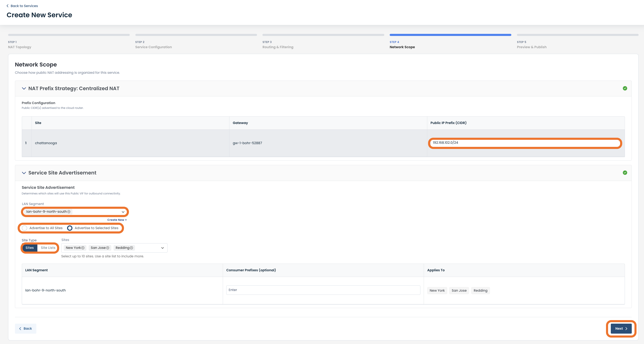Click Redding tag in Applies To

[480, 290]
